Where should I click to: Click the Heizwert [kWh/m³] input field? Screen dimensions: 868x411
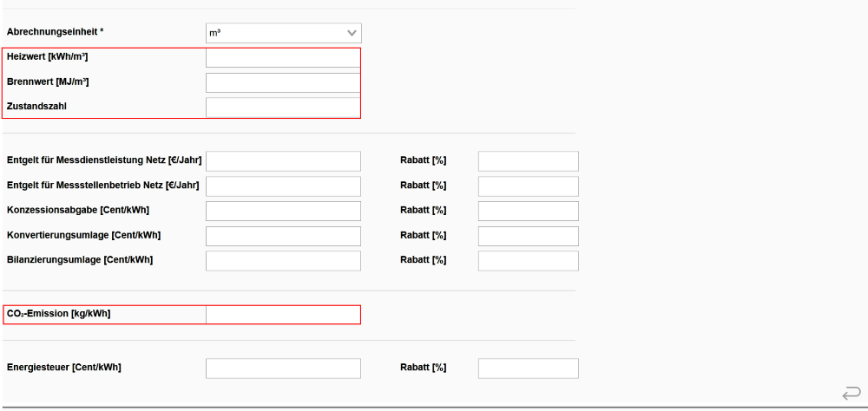[x=283, y=58]
